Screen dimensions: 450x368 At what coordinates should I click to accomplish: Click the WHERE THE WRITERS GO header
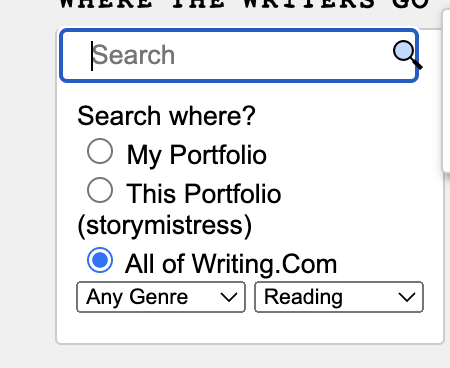point(244,4)
